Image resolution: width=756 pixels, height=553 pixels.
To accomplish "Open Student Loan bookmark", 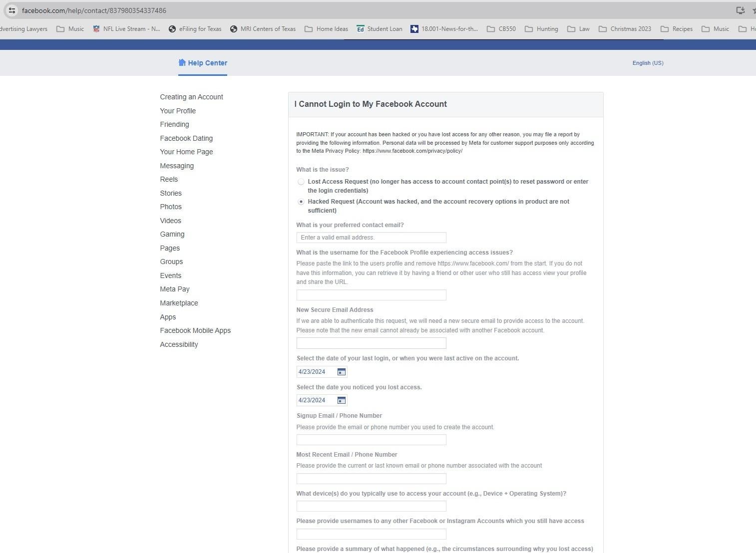I will [x=379, y=29].
